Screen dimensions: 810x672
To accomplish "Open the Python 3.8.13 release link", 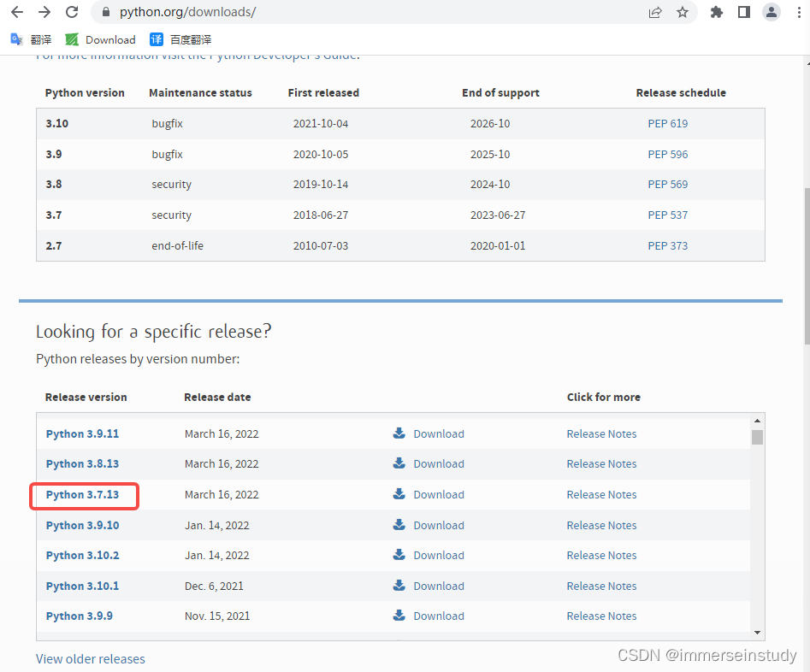I will (x=82, y=464).
